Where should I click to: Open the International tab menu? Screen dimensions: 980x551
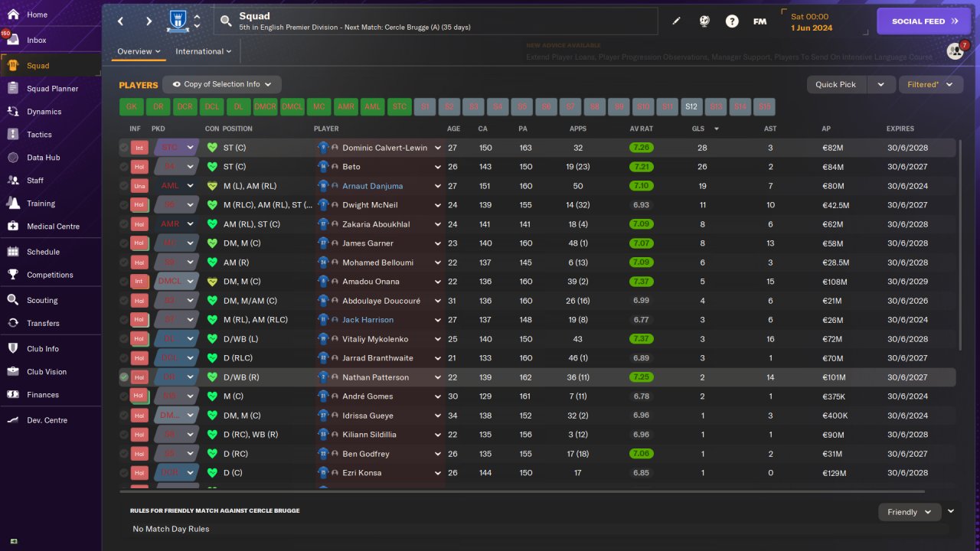point(204,51)
